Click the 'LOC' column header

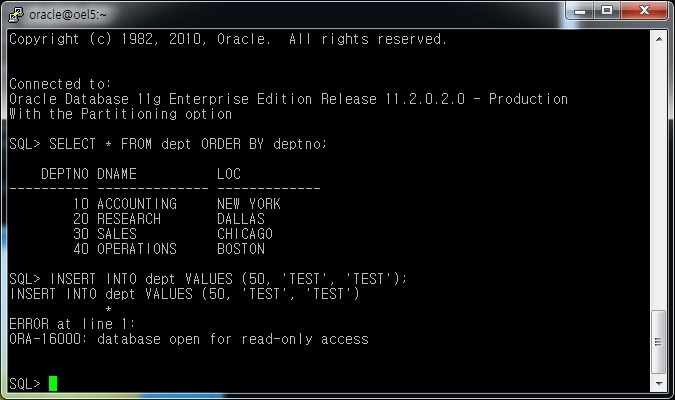tap(229, 174)
